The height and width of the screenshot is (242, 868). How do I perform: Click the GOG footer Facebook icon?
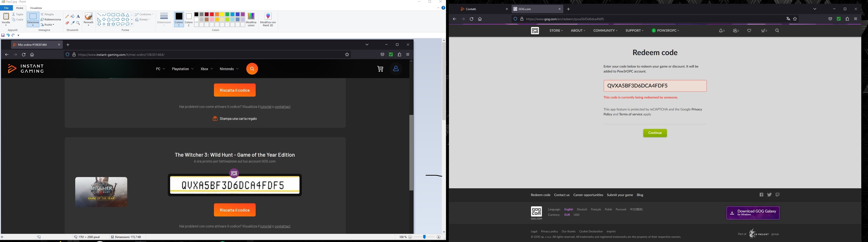coord(761,195)
